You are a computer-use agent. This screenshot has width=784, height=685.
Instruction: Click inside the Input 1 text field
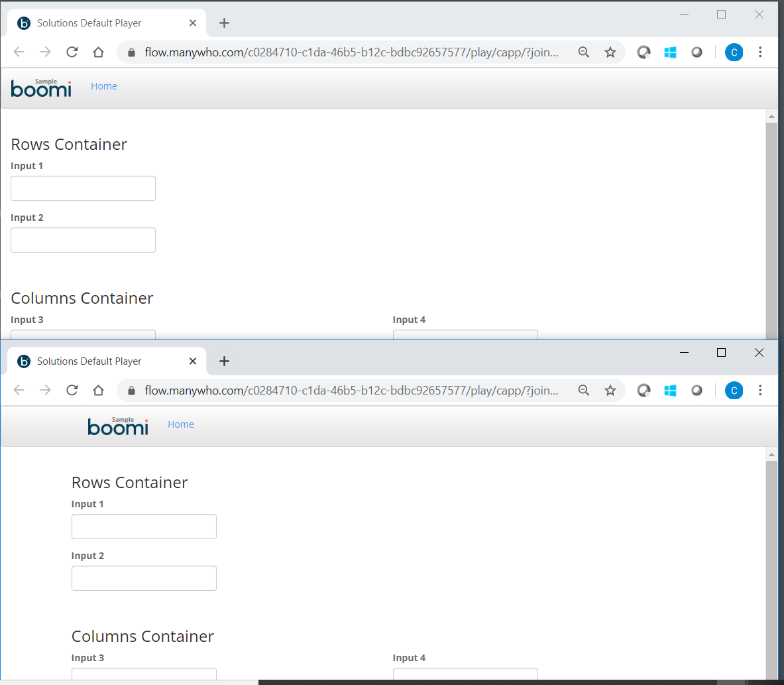[x=144, y=526]
